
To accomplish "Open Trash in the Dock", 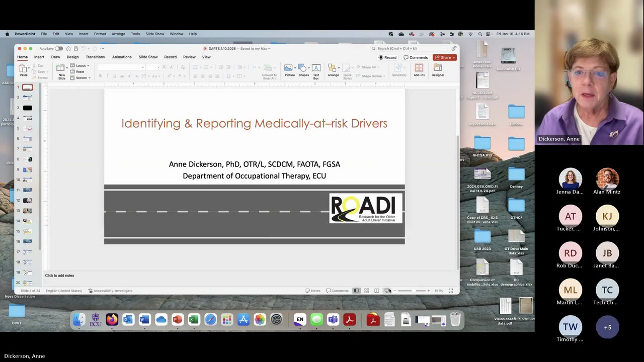I will click(455, 319).
